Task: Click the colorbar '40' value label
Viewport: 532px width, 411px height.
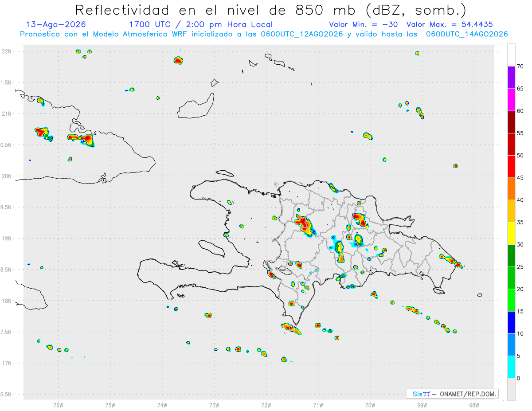Action: 520,200
